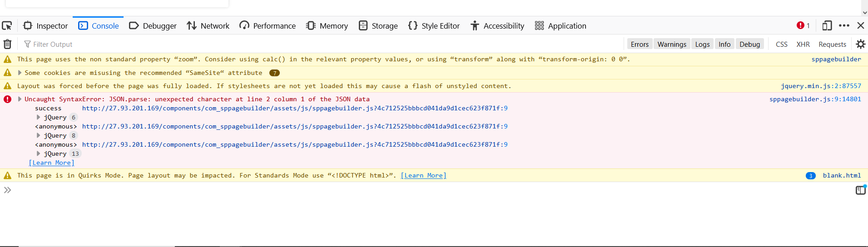Clear console output with trash icon
This screenshot has width=868, height=247.
pos(8,44)
